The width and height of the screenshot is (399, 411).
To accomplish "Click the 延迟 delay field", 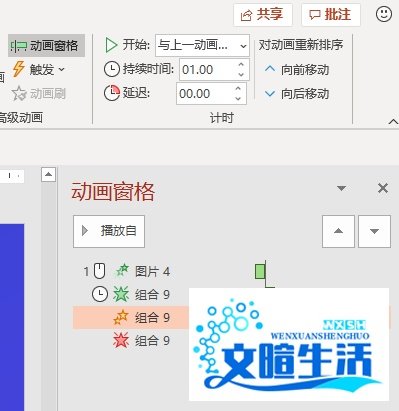I will pos(205,94).
